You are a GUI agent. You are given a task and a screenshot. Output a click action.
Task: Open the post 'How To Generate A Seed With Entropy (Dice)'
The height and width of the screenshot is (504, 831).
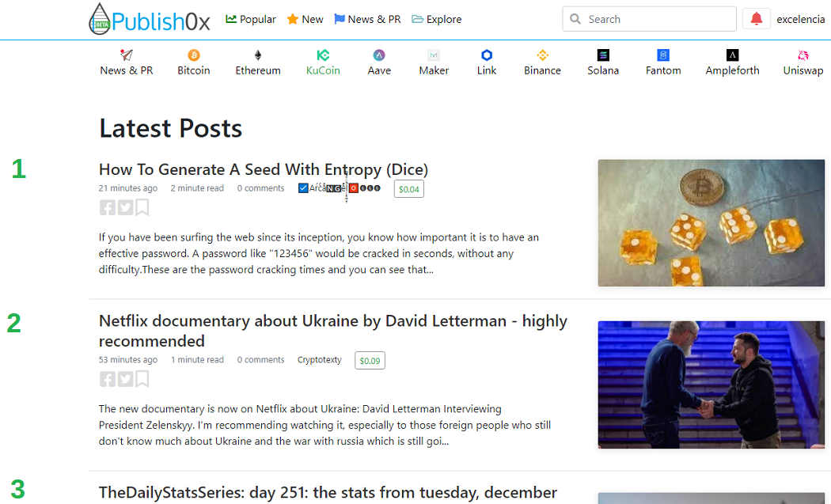click(x=264, y=169)
